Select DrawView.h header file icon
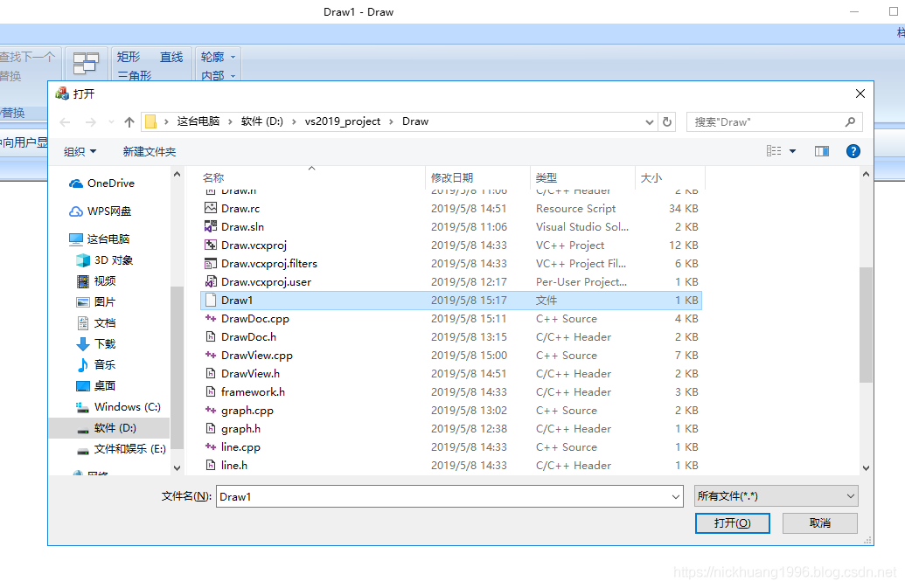Screen dimensions: 905x588 point(211,374)
